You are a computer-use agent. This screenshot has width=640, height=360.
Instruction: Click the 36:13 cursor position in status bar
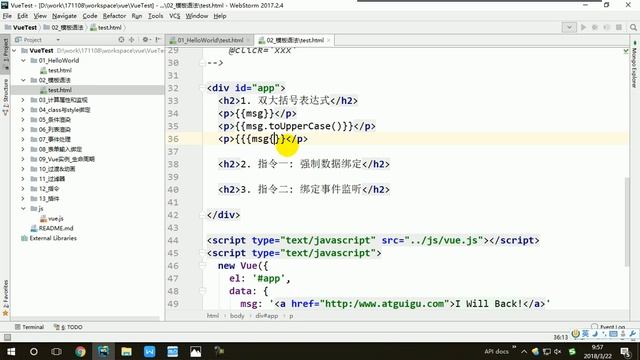coord(560,337)
